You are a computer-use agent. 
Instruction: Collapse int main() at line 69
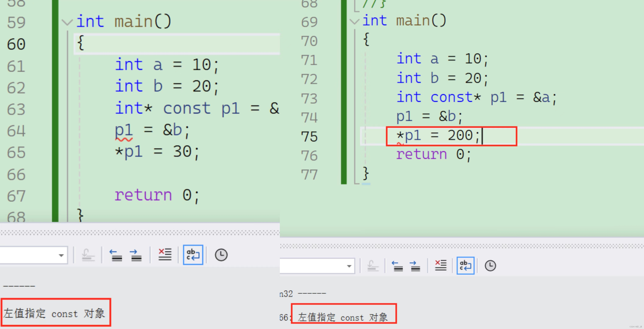coord(354,21)
